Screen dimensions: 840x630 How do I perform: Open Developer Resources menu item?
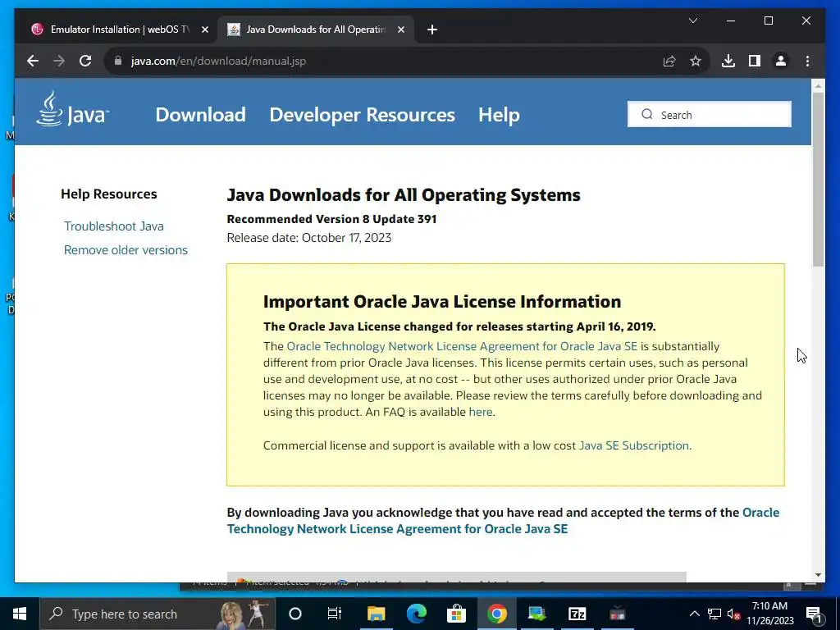click(362, 115)
